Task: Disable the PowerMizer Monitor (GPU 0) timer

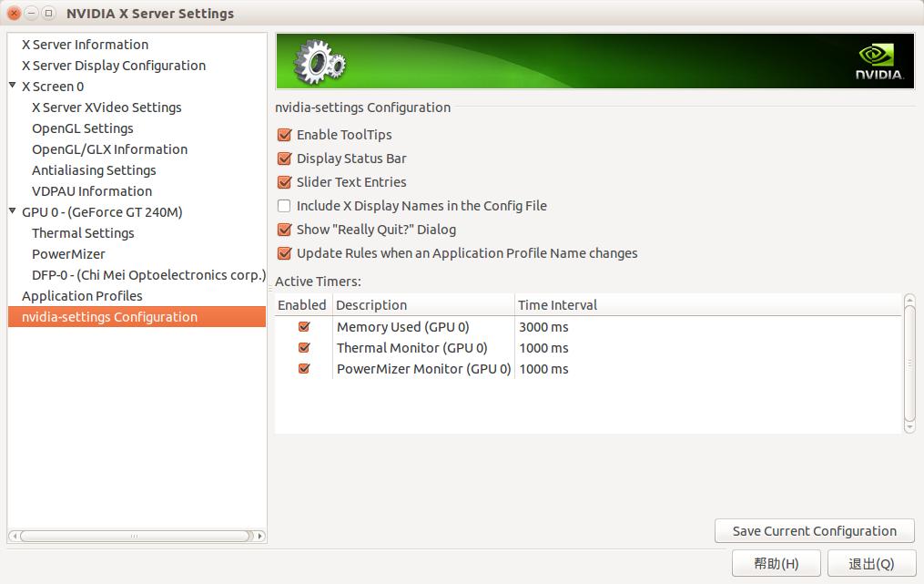Action: pyautogui.click(x=304, y=369)
